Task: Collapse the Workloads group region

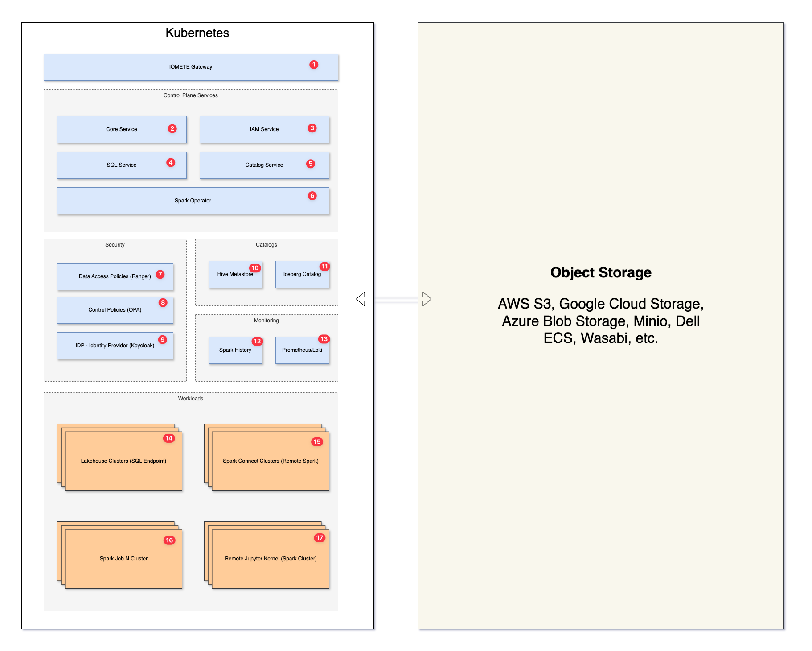Action: coord(190,398)
